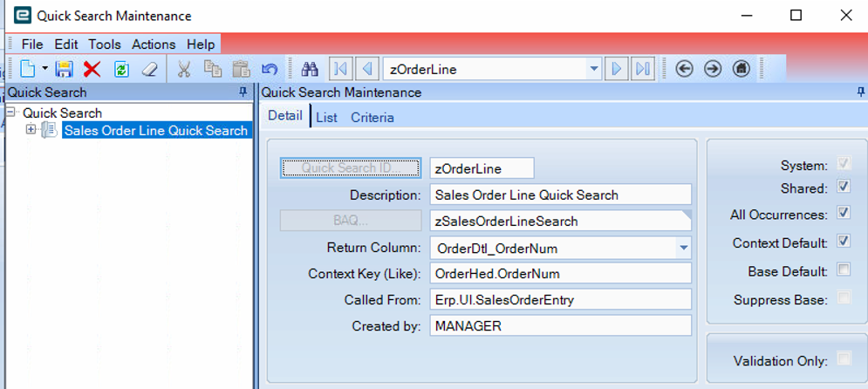Viewport: 868px width, 389px height.
Task: Click the Return Column value OrderDtl_OrderNum
Action: coord(497,249)
